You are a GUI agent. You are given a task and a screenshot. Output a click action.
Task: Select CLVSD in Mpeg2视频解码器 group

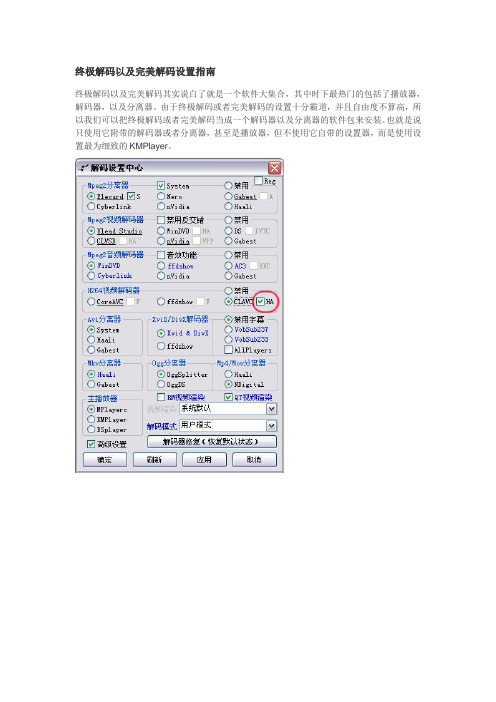click(91, 241)
